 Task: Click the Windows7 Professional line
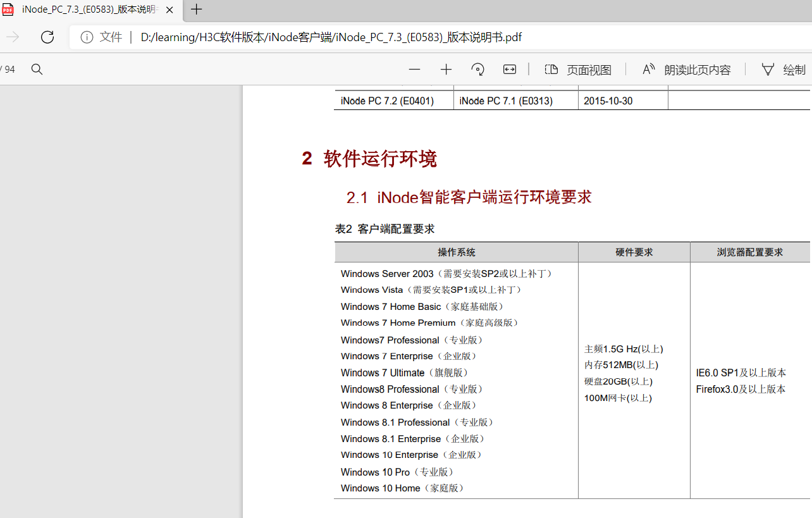(413, 340)
